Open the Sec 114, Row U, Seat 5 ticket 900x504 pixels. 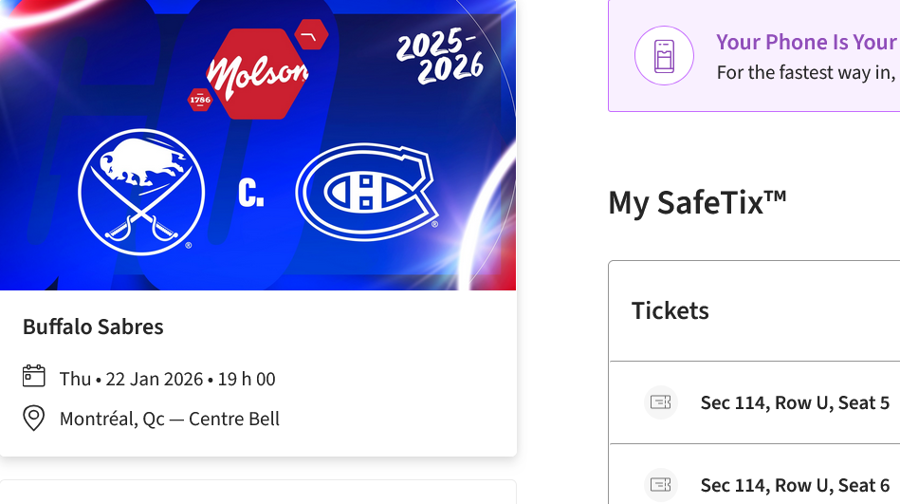click(794, 402)
